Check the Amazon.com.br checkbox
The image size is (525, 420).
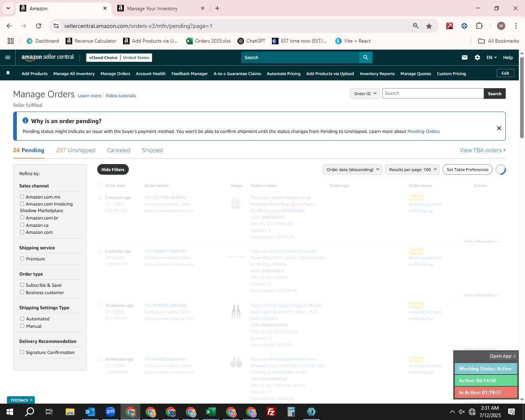tap(22, 217)
